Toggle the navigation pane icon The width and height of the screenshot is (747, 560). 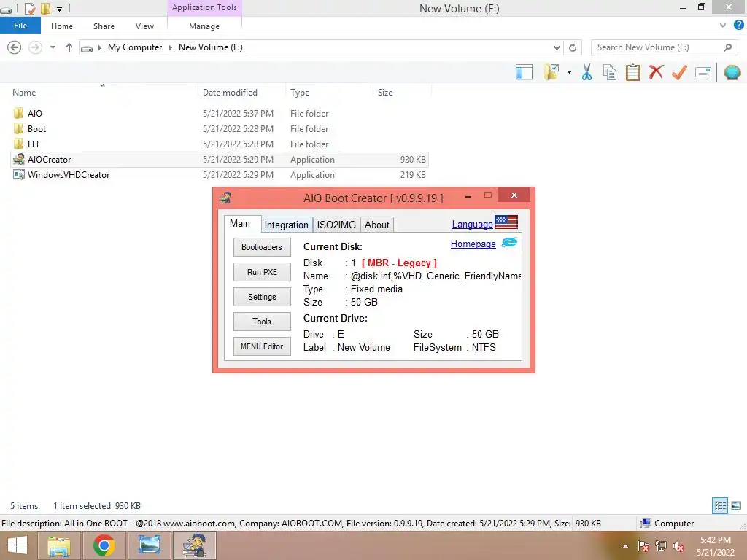point(524,72)
